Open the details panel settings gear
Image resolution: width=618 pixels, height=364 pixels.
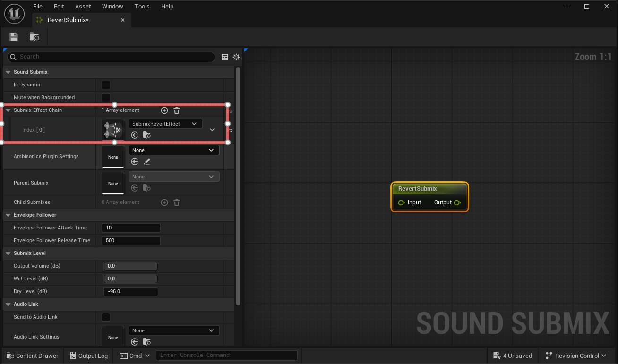(x=236, y=57)
